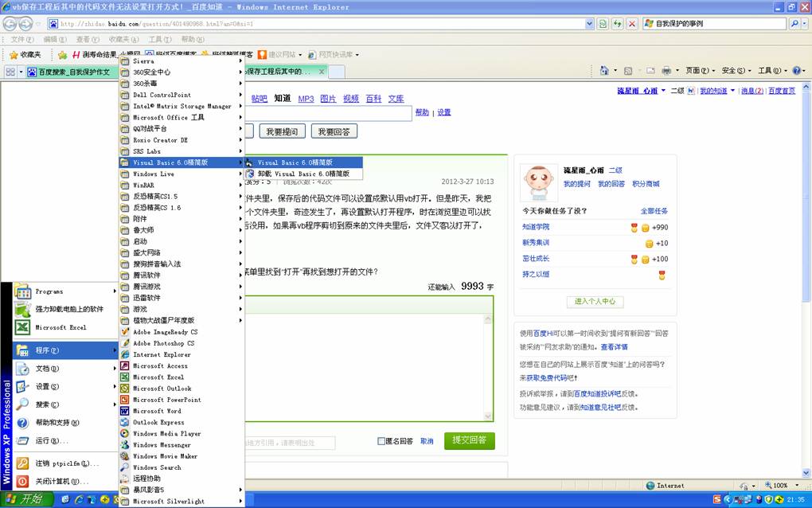812x508 pixels.
Task: Click the IE search box with 自我保护的事例
Action: [x=715, y=24]
